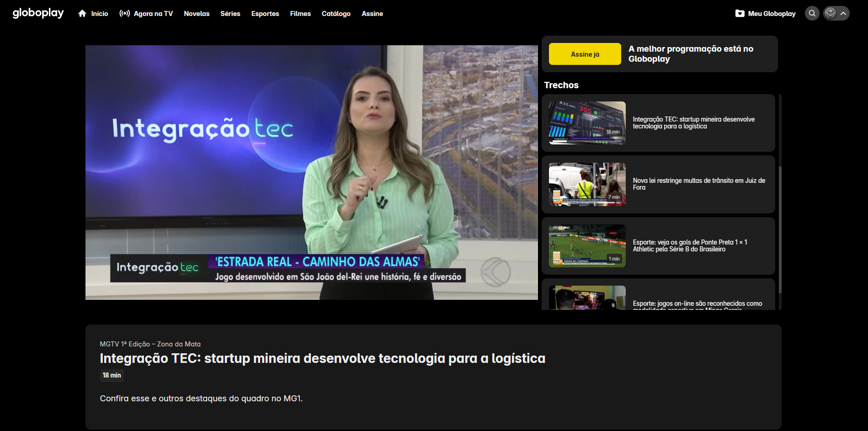
Task: Open Meu Globoplay link
Action: point(772,14)
